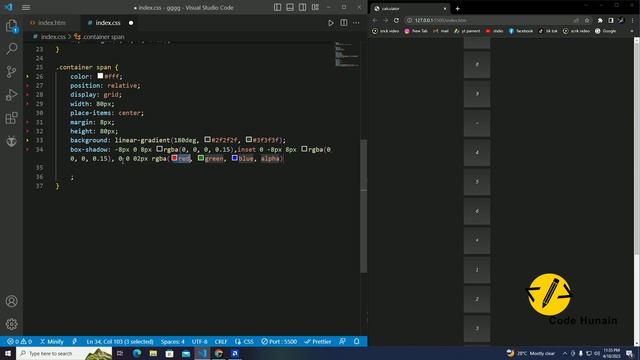
Task: Click the green swatch before "green" in rgba
Action: pos(201,158)
